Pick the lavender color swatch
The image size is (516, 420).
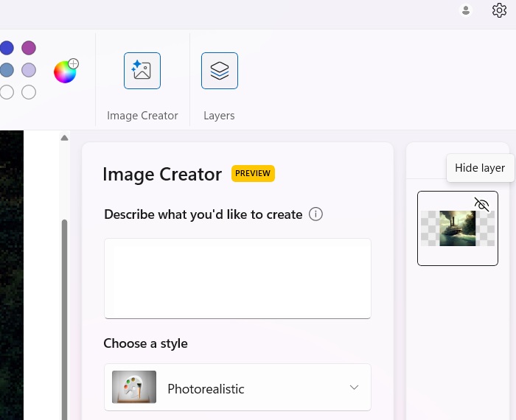[x=29, y=70]
